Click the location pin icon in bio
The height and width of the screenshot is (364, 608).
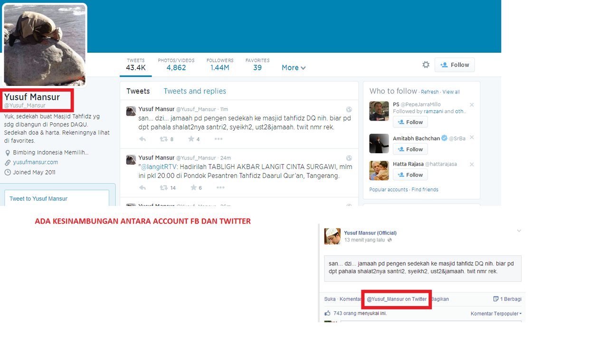coord(8,153)
